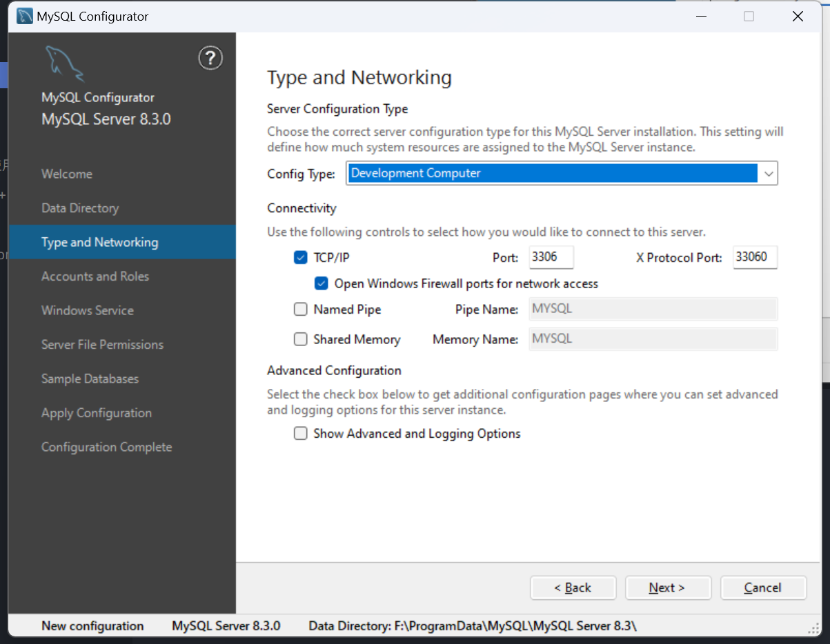
Task: Click the Port input field showing 3306
Action: [551, 257]
